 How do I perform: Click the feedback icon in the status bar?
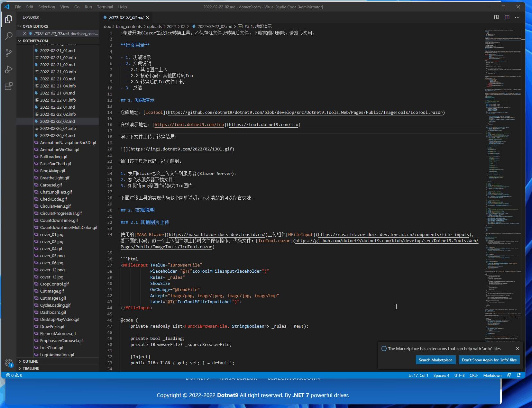(509, 375)
